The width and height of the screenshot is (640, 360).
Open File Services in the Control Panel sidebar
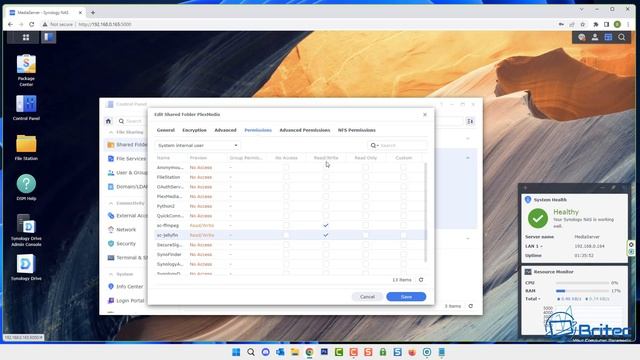click(127, 158)
